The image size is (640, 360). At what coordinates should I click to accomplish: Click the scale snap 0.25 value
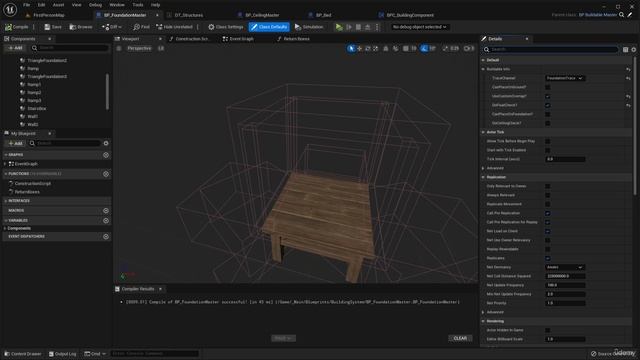point(454,49)
